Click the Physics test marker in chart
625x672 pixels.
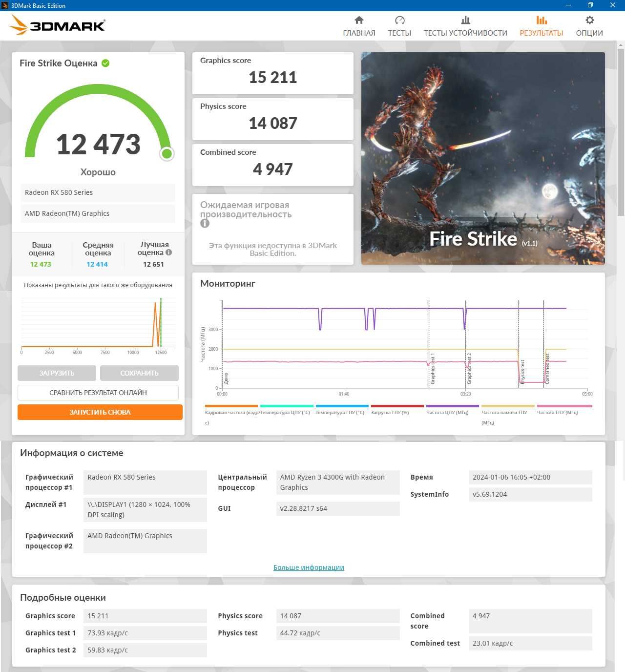click(x=522, y=372)
